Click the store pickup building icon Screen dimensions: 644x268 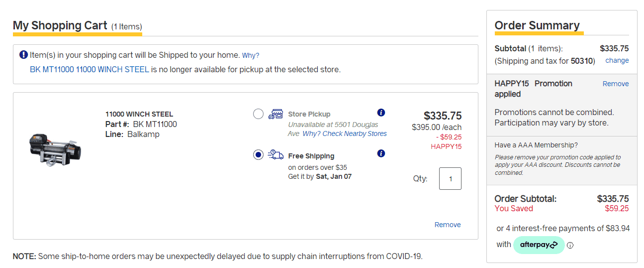pos(276,114)
